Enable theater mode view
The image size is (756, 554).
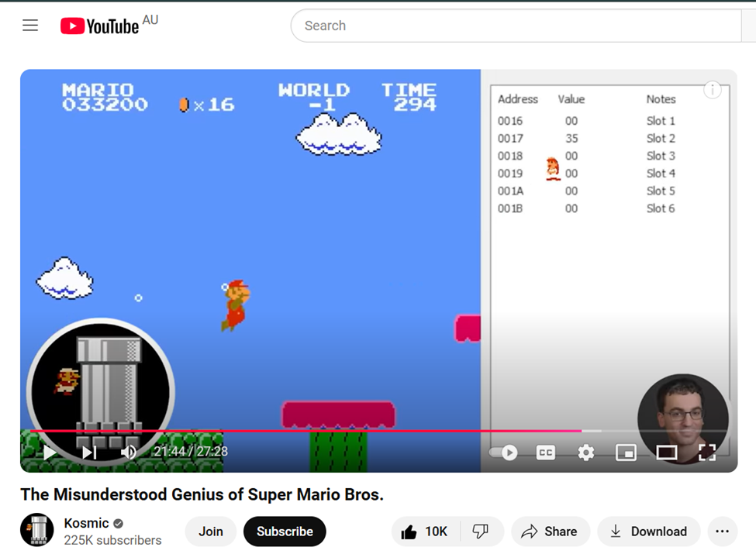tap(666, 452)
